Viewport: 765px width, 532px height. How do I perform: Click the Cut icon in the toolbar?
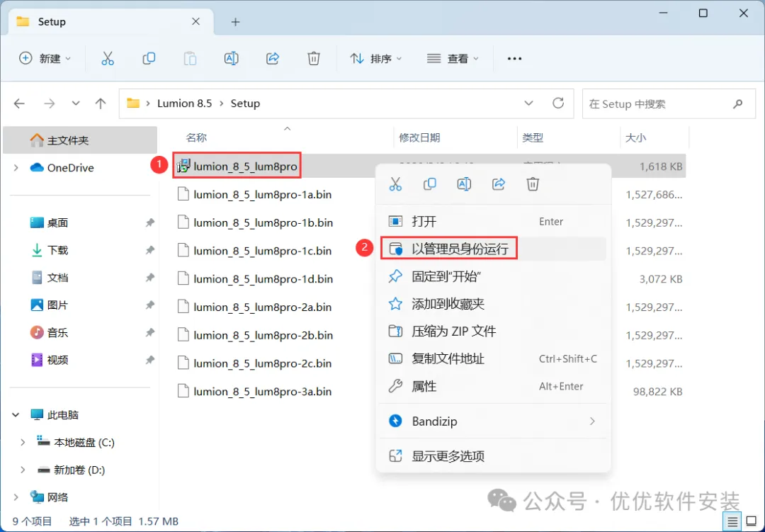[108, 59]
